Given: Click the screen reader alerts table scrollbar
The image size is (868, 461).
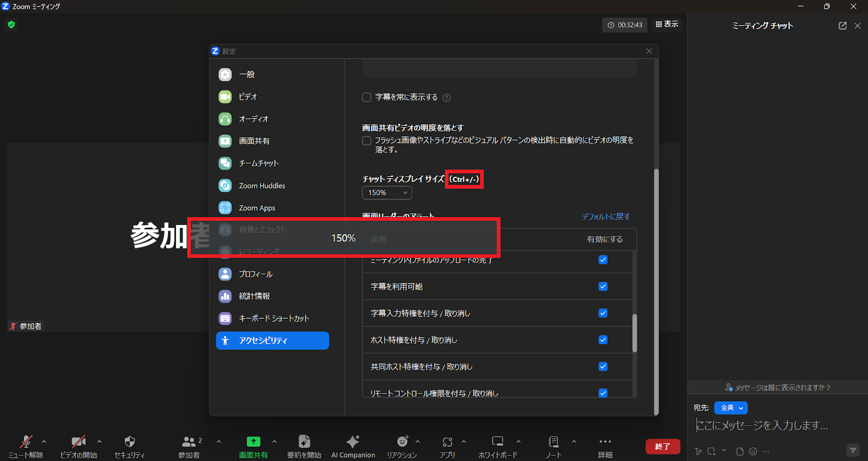Looking at the screenshot, I should (x=634, y=333).
